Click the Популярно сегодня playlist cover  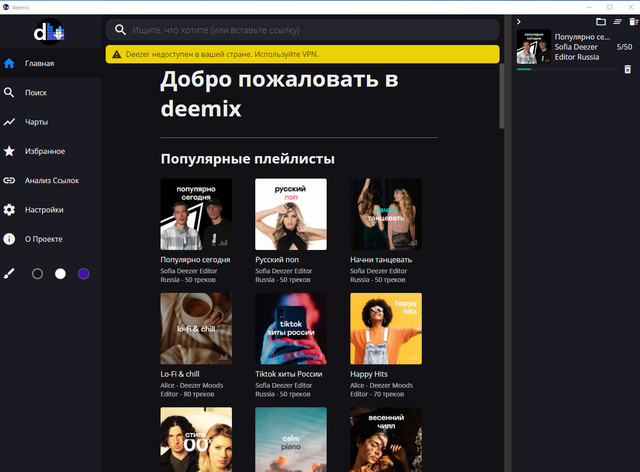pos(196,214)
